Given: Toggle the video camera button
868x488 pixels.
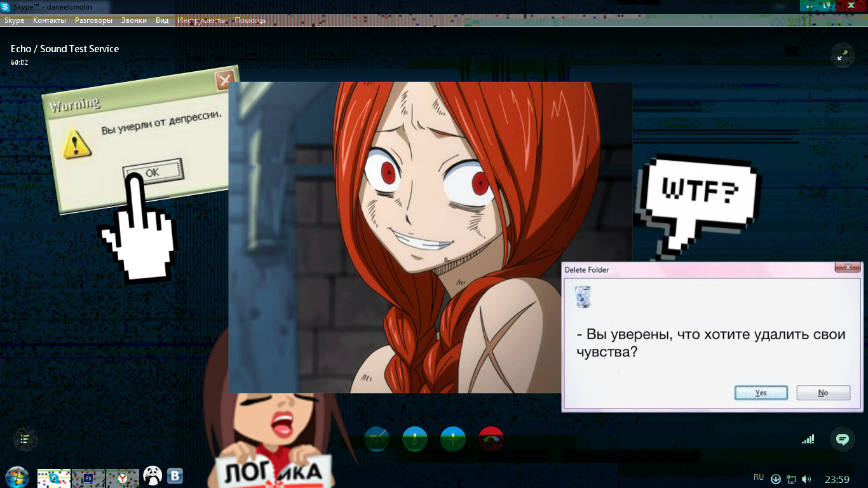Looking at the screenshot, I should point(377,439).
